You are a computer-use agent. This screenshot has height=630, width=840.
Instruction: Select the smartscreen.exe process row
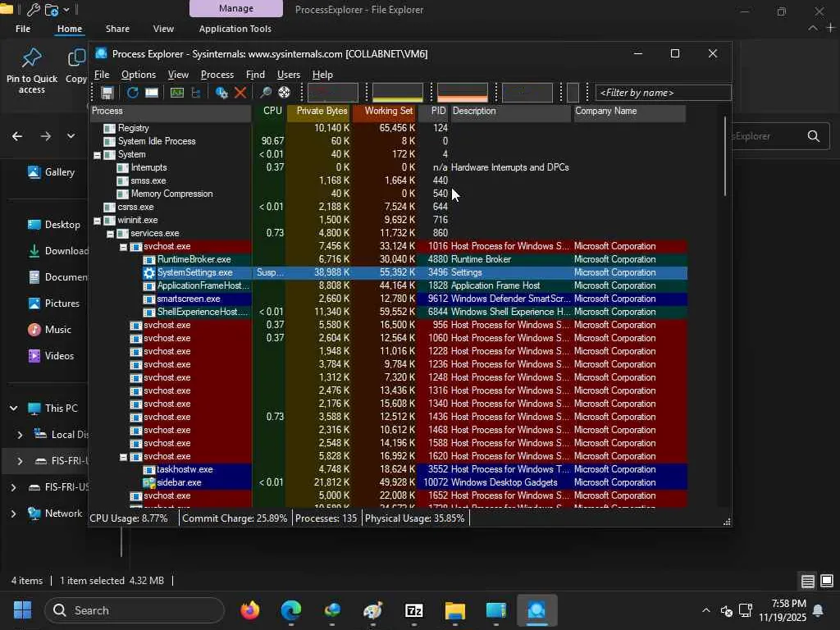[x=388, y=299]
